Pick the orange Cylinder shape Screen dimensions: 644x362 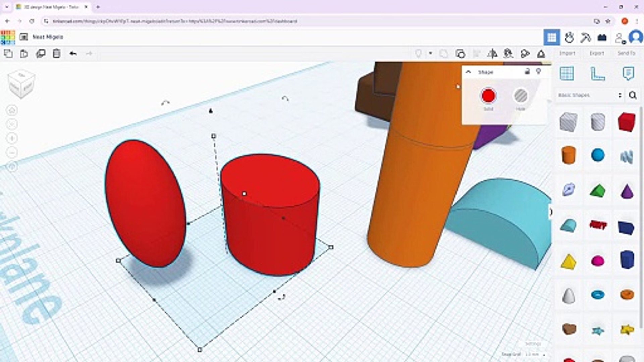click(568, 155)
